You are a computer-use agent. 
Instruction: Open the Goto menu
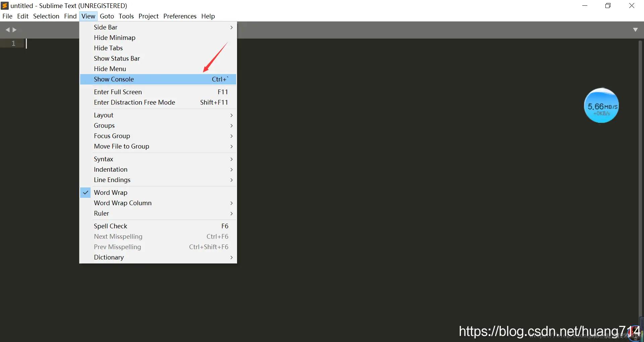[x=107, y=16]
